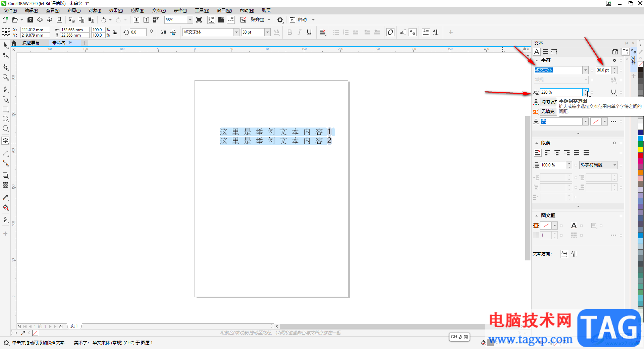Open the 效果 menu
The height and width of the screenshot is (349, 644).
116,10
